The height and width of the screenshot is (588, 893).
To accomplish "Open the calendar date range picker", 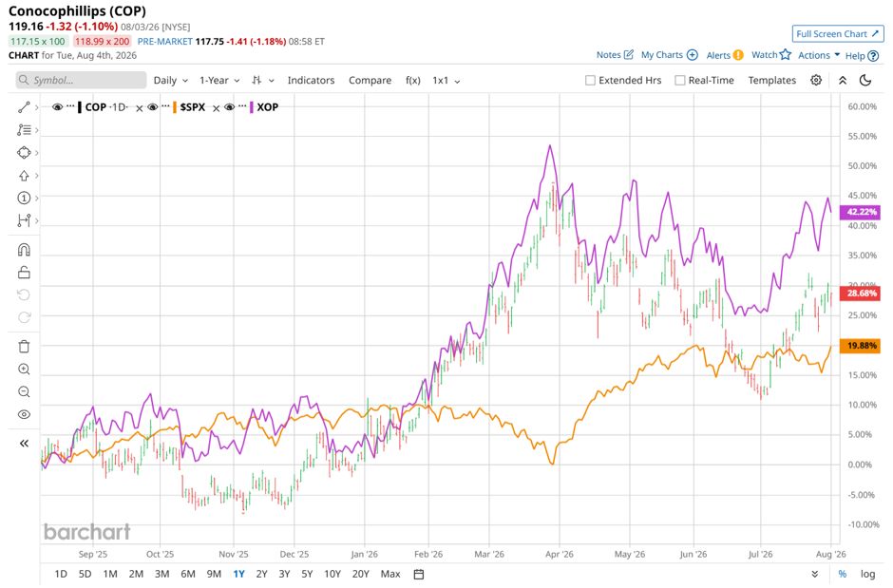I will coord(419,575).
